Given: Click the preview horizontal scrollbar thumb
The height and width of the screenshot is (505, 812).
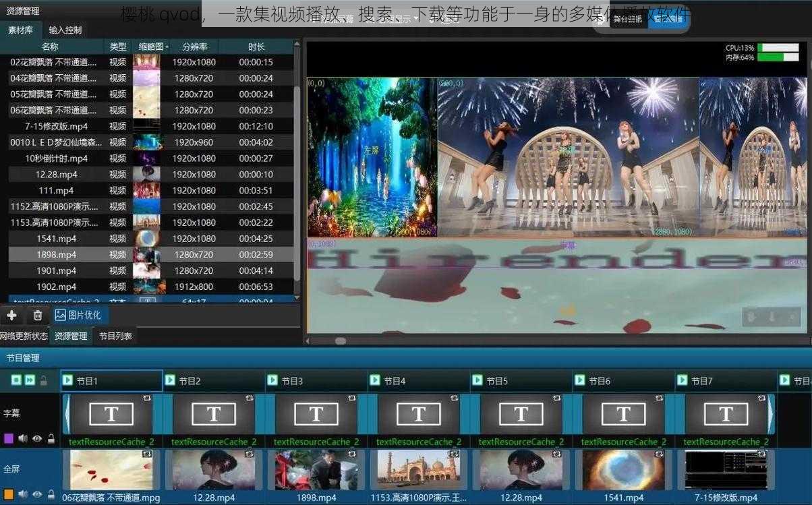Looking at the screenshot, I should 341,341.
